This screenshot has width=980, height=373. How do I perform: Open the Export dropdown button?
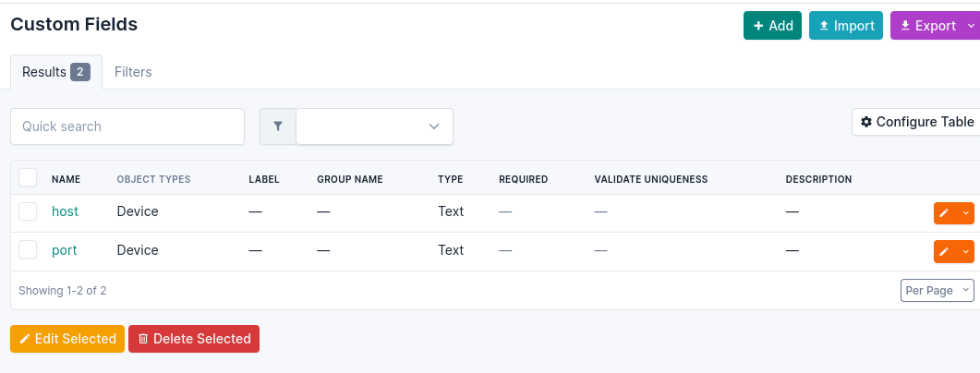pos(935,26)
